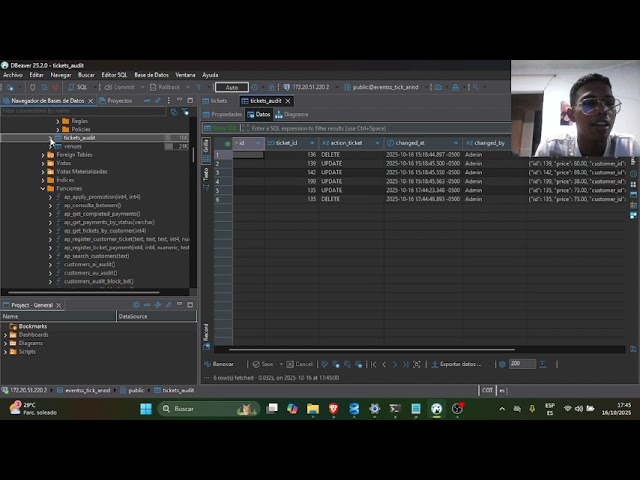Click the red disconnect icon

point(56,87)
